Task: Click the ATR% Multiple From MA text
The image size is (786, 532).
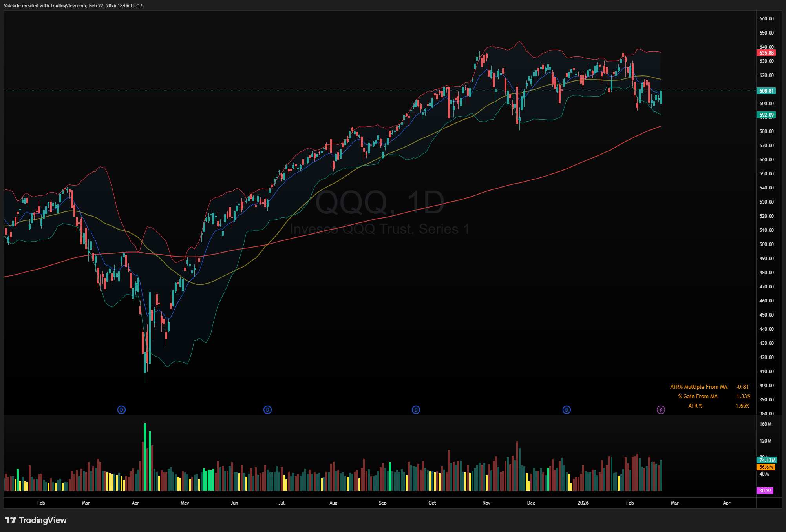Action: coord(698,387)
